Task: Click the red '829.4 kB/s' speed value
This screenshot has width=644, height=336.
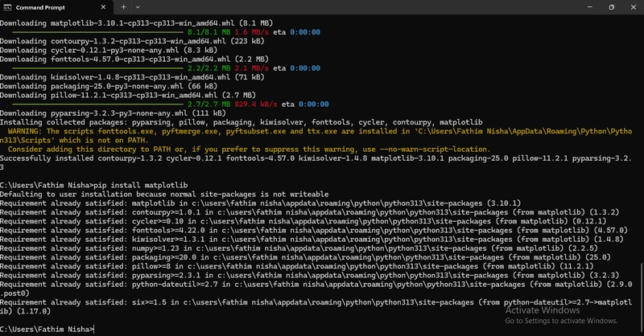Action: [x=256, y=104]
